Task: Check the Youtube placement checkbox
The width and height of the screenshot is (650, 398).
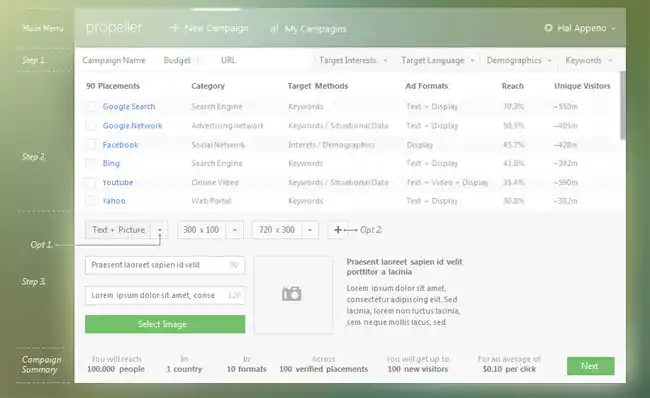Action: [x=91, y=182]
